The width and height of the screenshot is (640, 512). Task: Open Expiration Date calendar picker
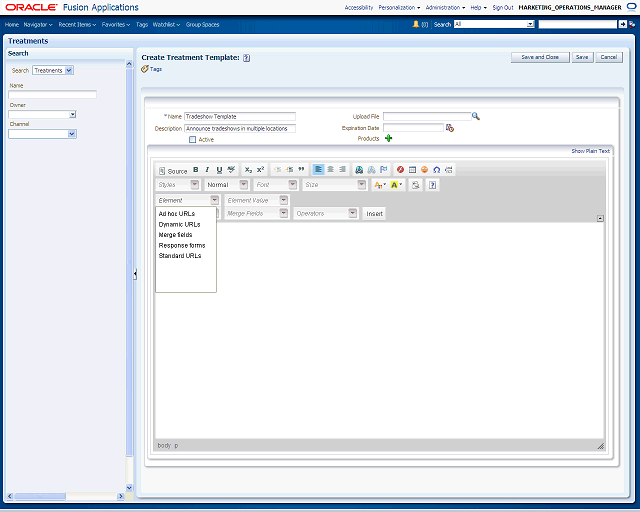click(x=450, y=128)
